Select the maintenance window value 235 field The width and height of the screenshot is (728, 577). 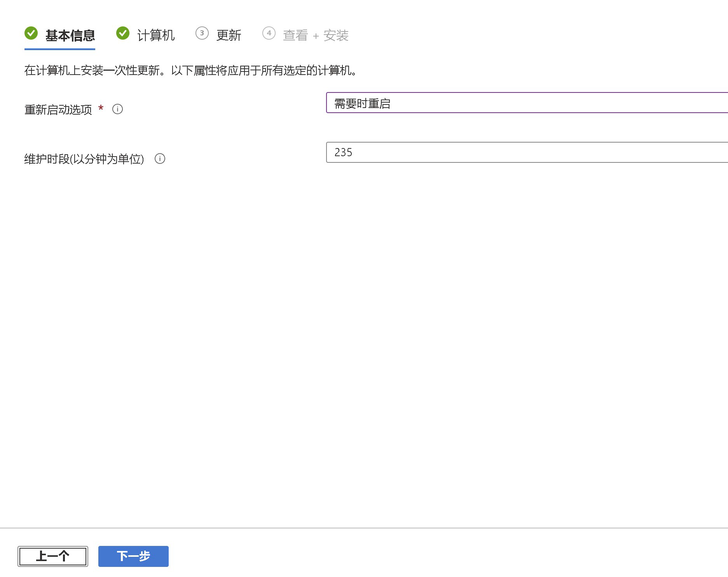(505, 152)
